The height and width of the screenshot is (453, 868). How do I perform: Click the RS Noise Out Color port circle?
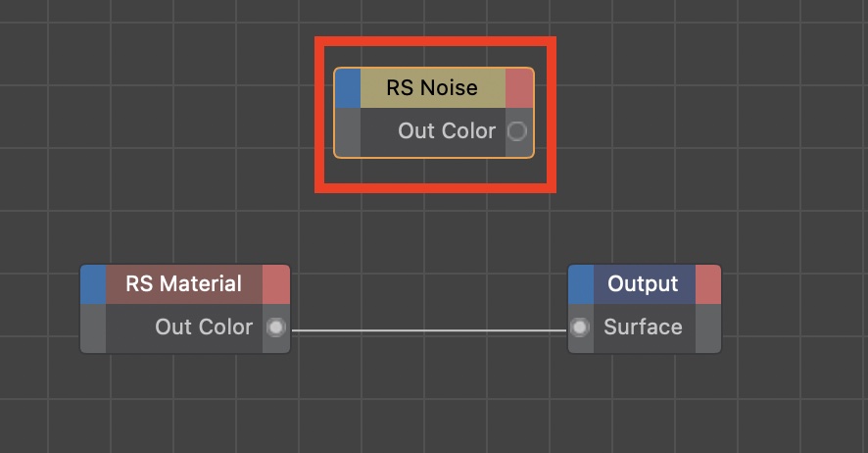point(517,131)
